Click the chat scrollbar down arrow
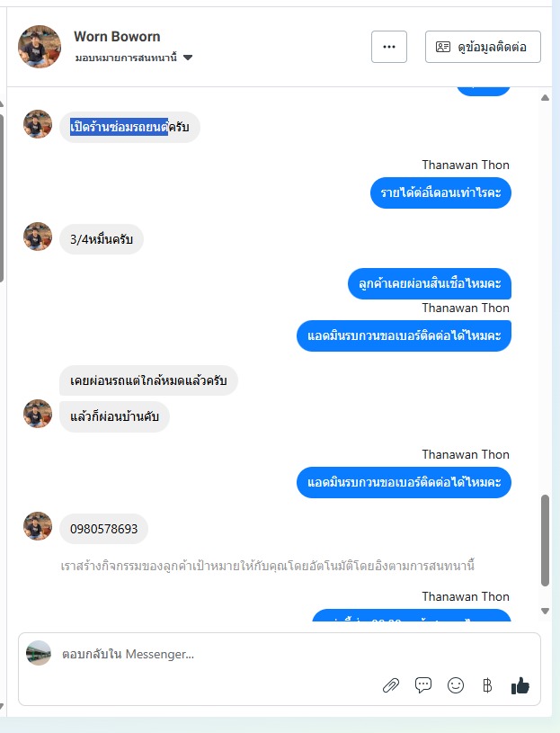The height and width of the screenshot is (733, 560). click(545, 611)
